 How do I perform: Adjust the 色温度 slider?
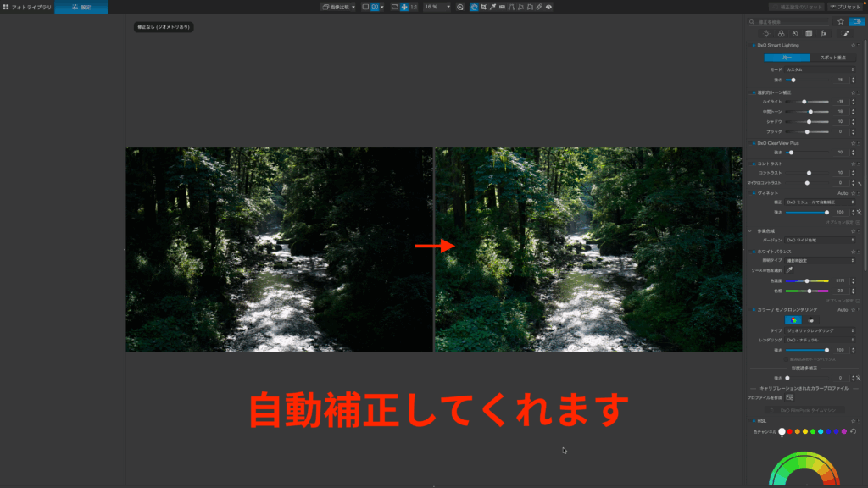(x=807, y=281)
